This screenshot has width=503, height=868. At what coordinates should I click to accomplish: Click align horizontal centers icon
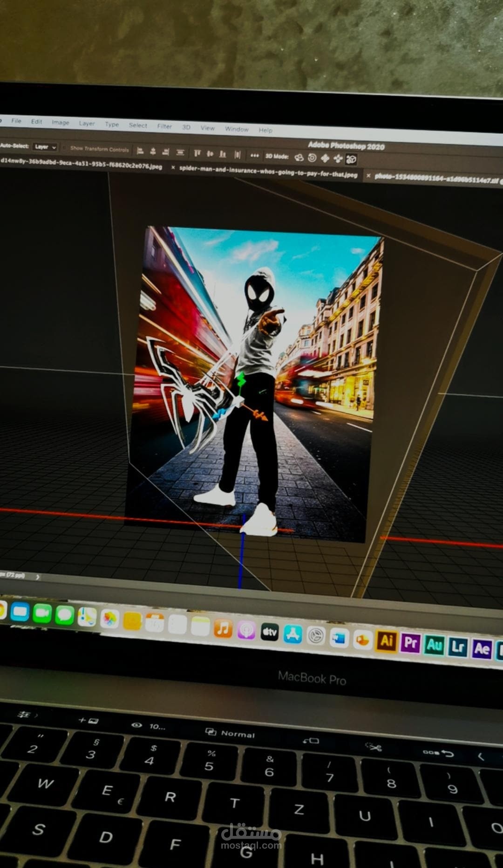153,151
